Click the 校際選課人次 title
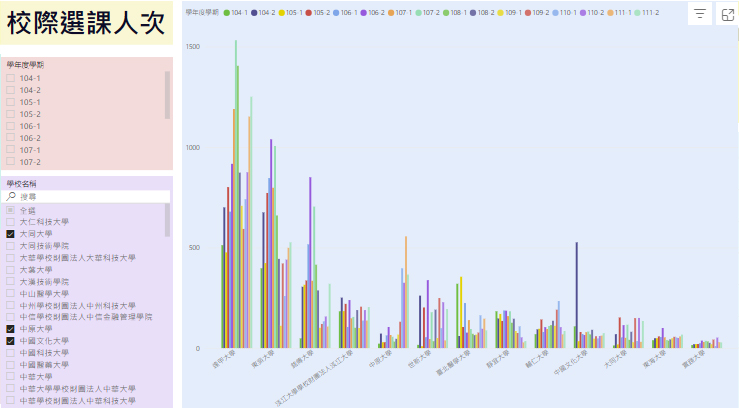The image size is (739, 408). tap(85, 27)
